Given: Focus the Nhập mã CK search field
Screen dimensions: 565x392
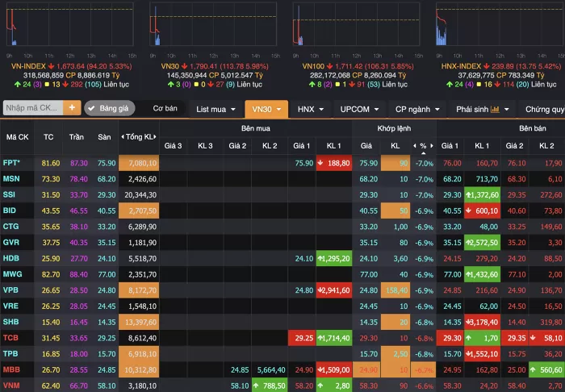Looking at the screenshot, I should 32,108.
